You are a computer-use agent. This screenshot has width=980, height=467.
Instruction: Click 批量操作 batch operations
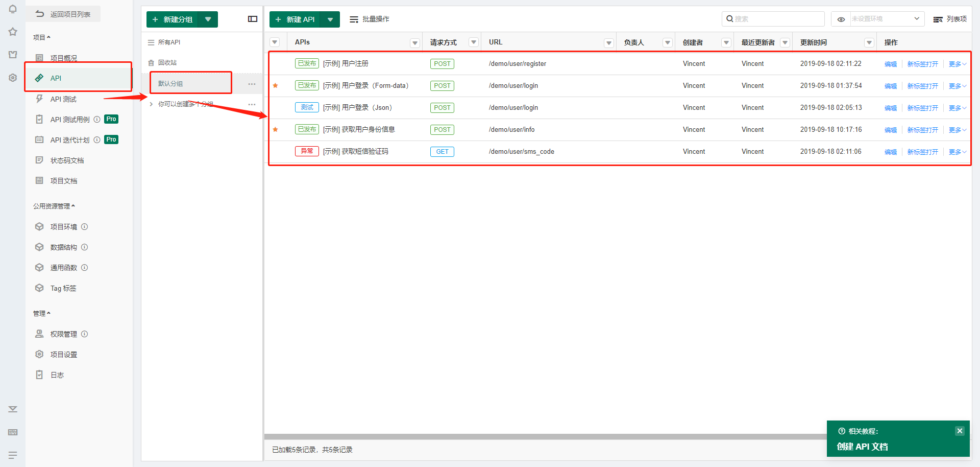(x=370, y=19)
